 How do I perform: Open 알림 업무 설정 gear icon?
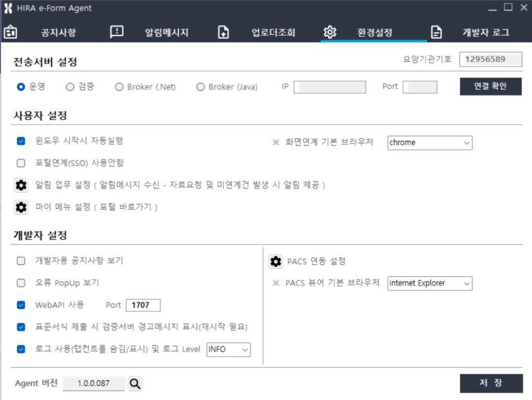[x=21, y=185]
